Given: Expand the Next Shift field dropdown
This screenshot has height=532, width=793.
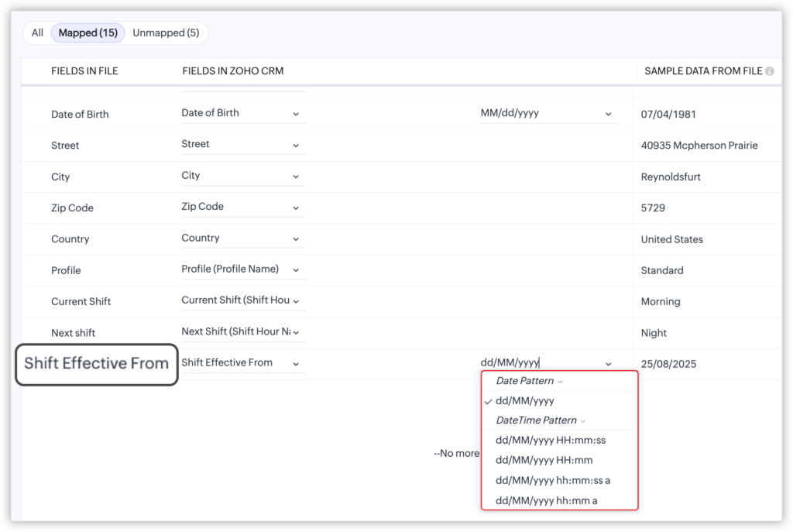Looking at the screenshot, I should (297, 331).
